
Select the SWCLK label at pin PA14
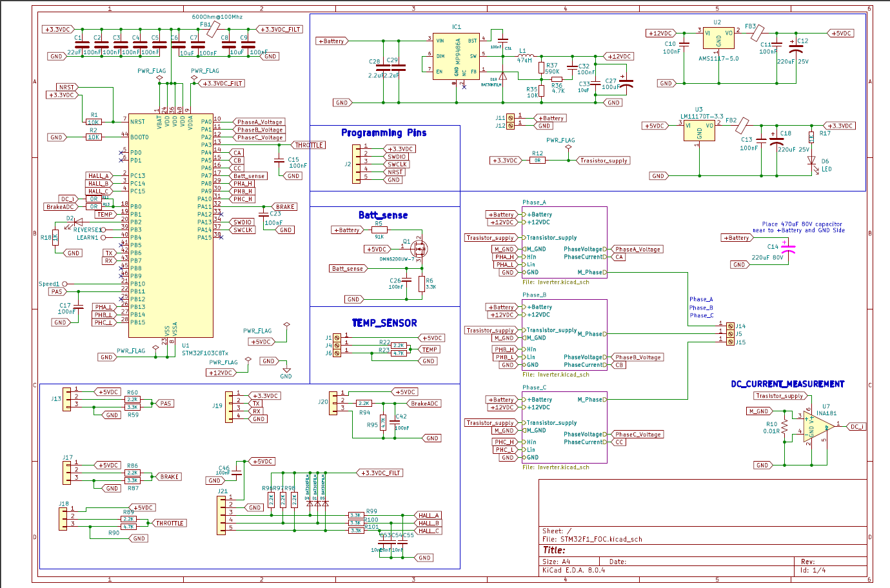pos(243,230)
